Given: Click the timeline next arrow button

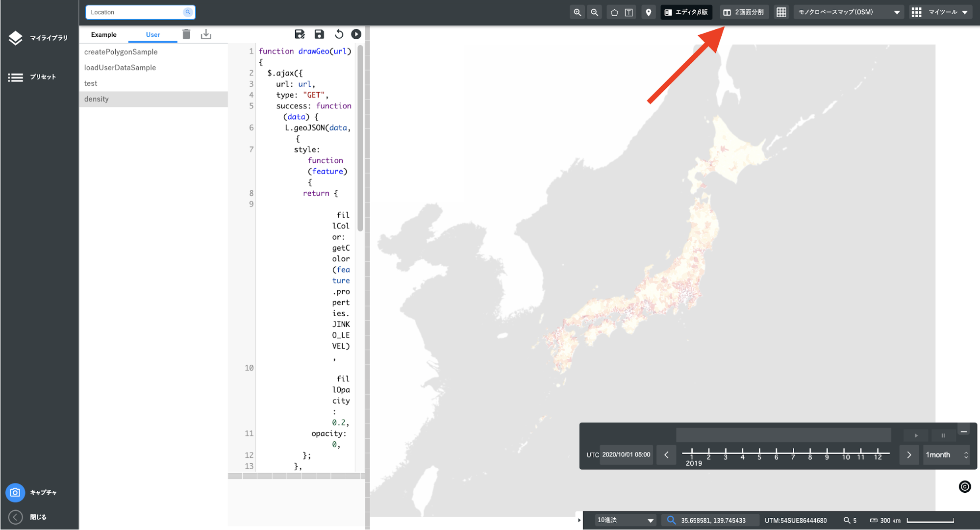Looking at the screenshot, I should click(909, 454).
